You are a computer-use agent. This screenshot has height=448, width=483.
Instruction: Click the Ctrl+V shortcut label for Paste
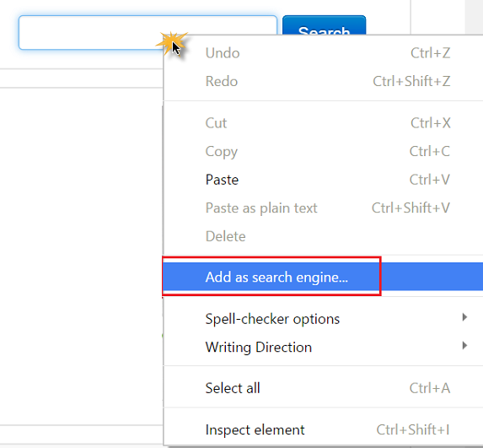[430, 180]
